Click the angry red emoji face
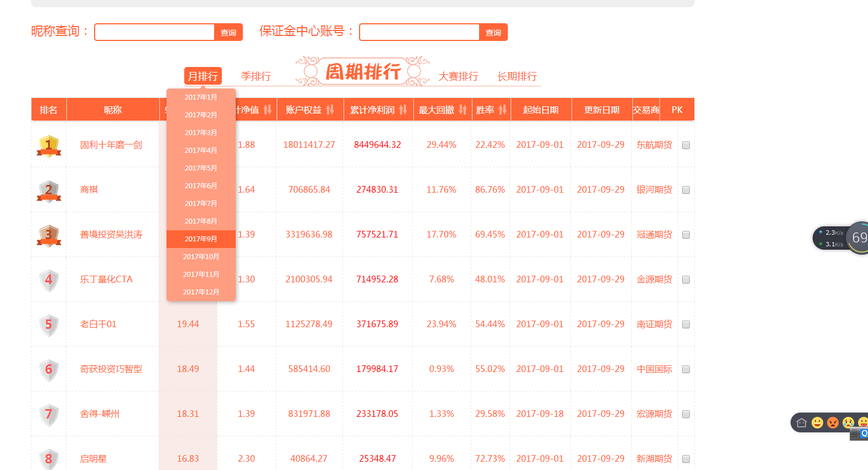 click(833, 423)
